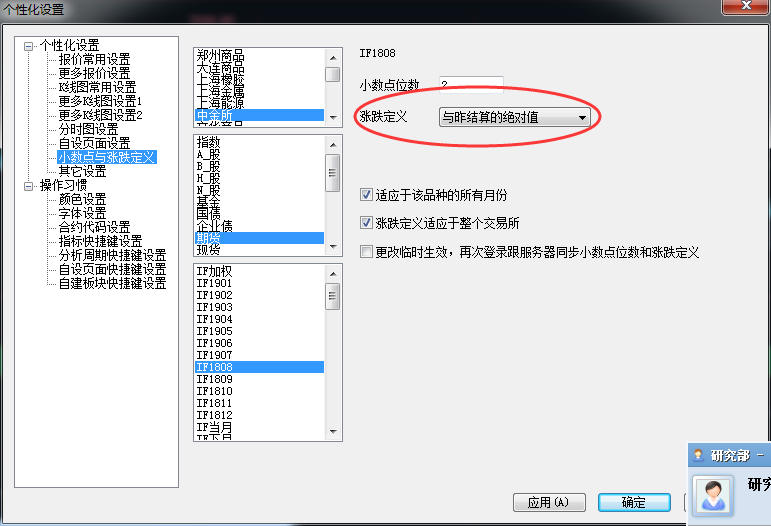
Task: Click exchange list scroll up arrow
Action: coord(333,58)
